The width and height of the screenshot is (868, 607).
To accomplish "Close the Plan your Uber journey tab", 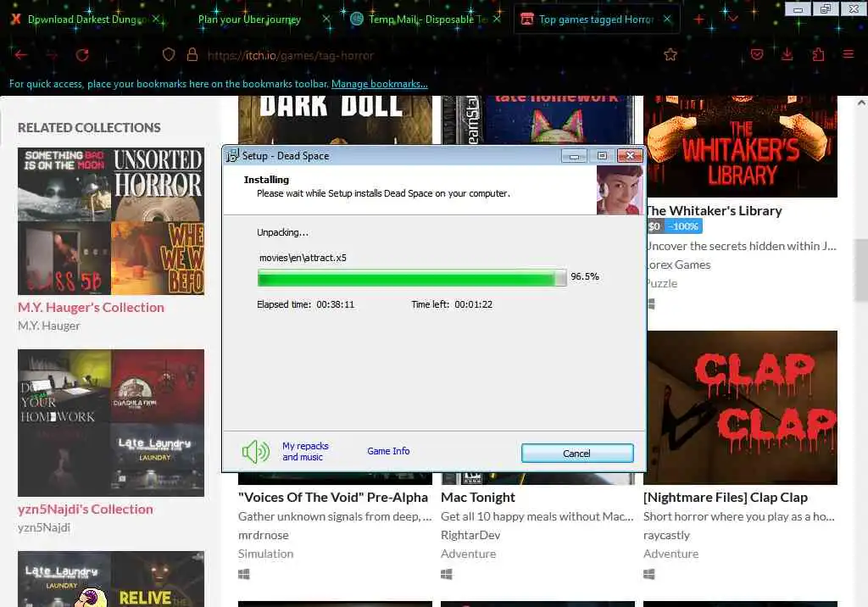I will pyautogui.click(x=326, y=19).
